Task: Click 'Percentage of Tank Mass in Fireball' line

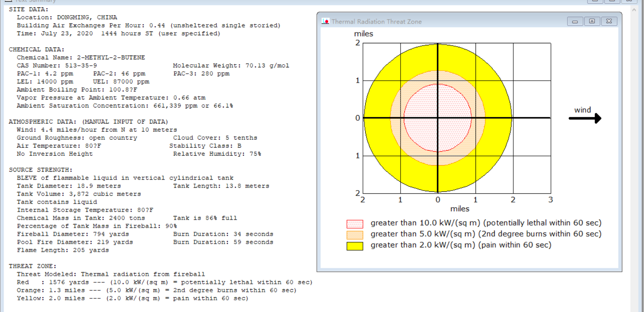Action: click(97, 226)
